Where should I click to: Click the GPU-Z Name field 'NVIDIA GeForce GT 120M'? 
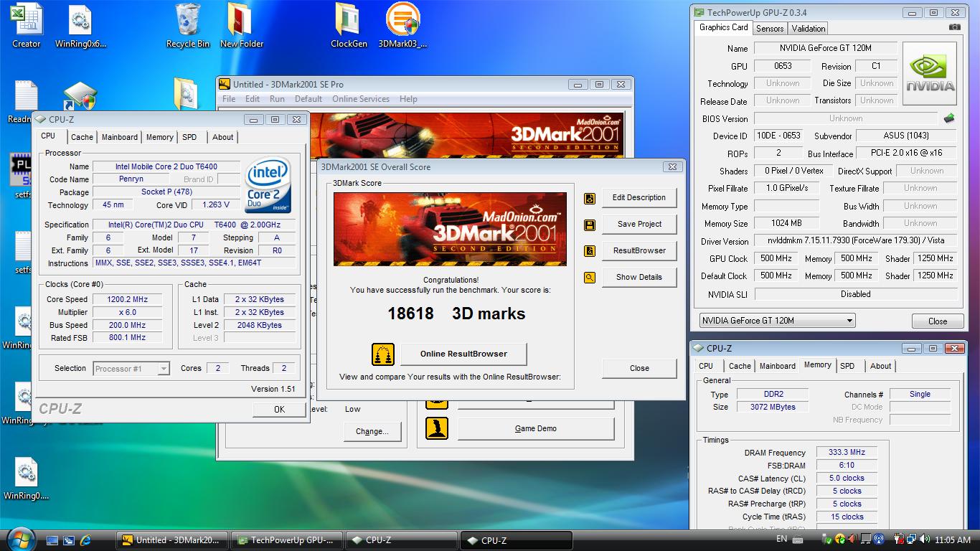click(x=825, y=48)
